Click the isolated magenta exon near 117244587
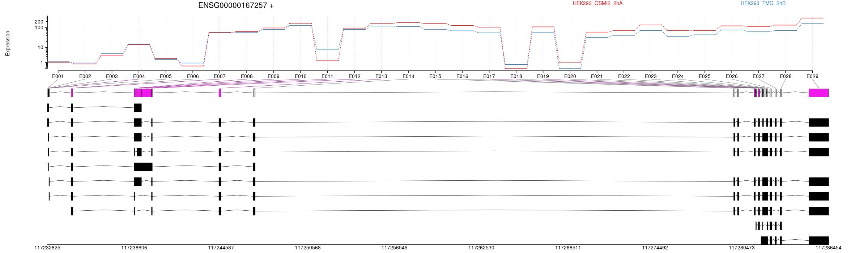This screenshot has height=253, width=868. (220, 93)
